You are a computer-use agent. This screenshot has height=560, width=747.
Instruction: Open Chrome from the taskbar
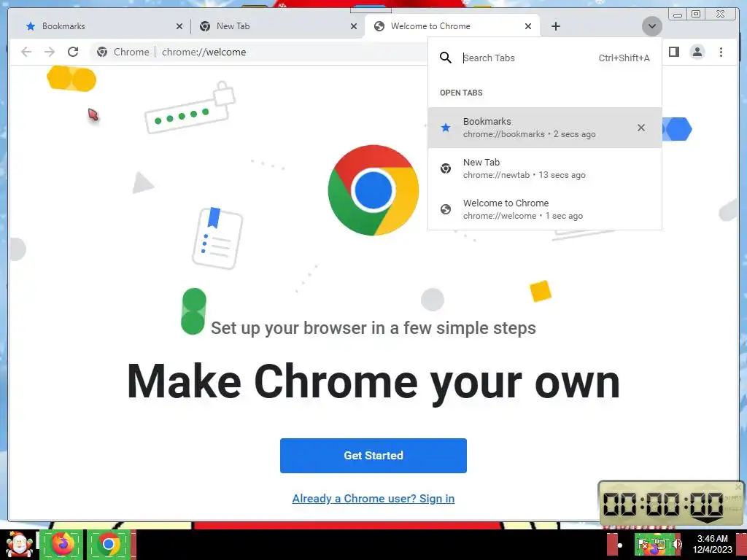[109, 544]
